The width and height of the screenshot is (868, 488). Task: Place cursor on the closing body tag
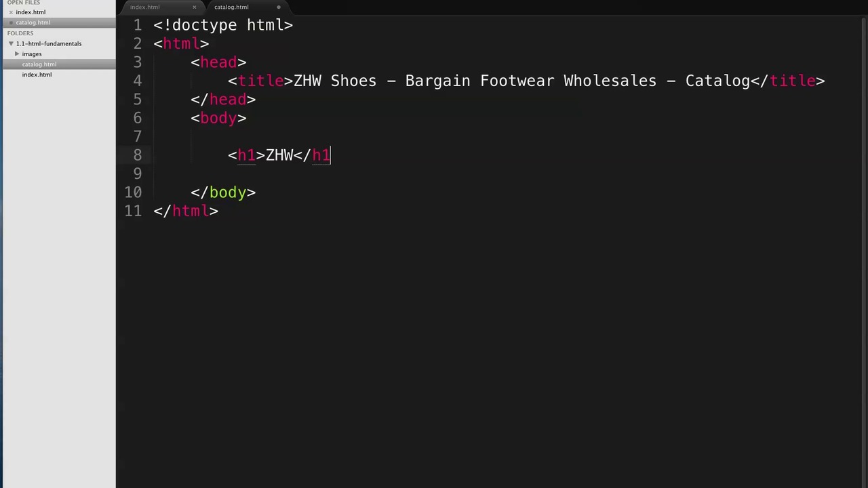click(x=223, y=192)
